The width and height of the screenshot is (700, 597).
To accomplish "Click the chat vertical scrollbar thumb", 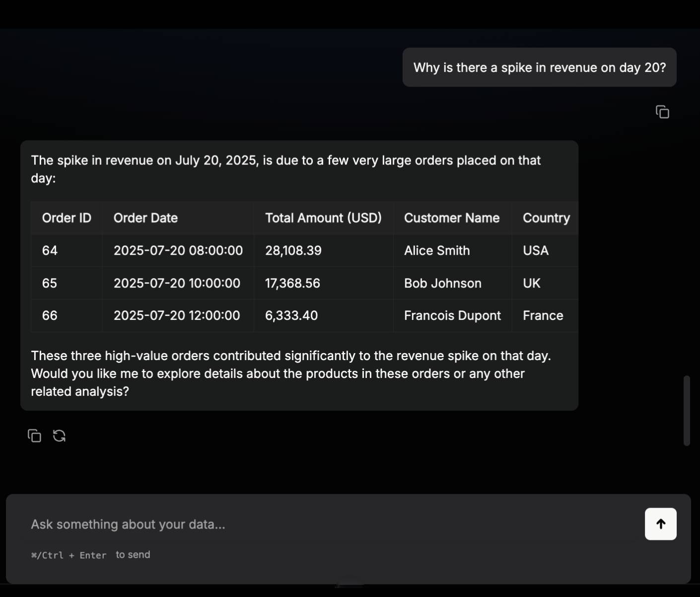I will pos(687,410).
